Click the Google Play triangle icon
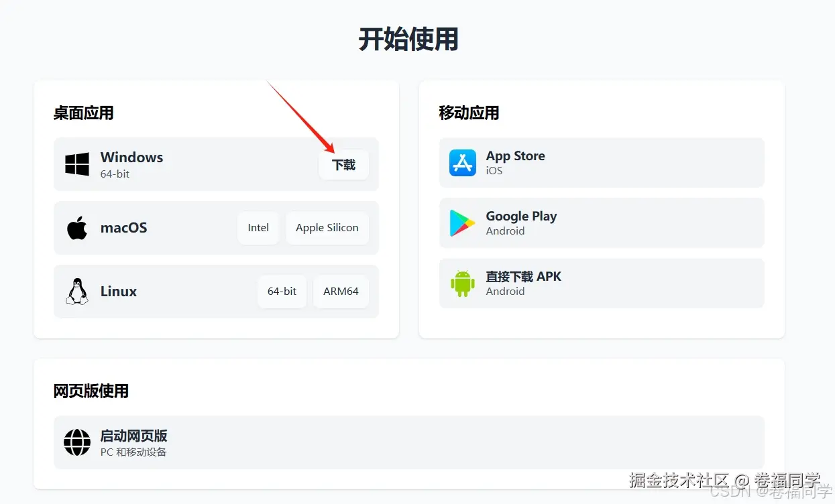 coord(462,223)
